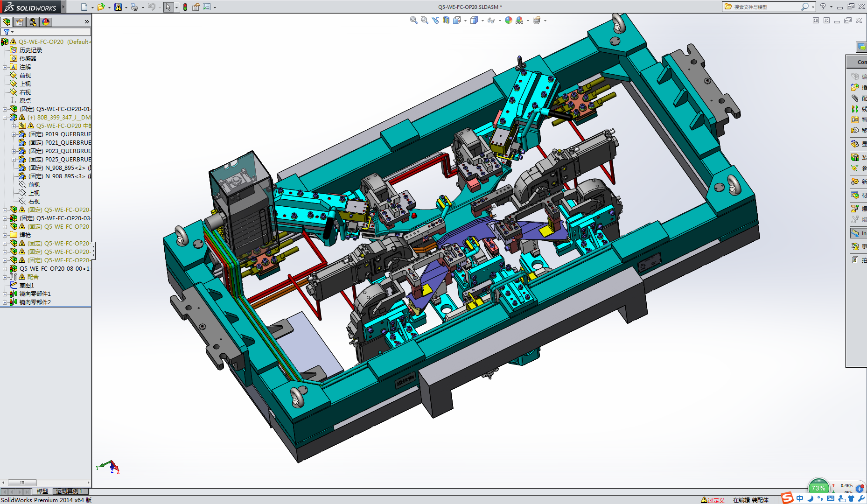Click the Open file folder icon
The image size is (867, 504).
[x=101, y=7]
